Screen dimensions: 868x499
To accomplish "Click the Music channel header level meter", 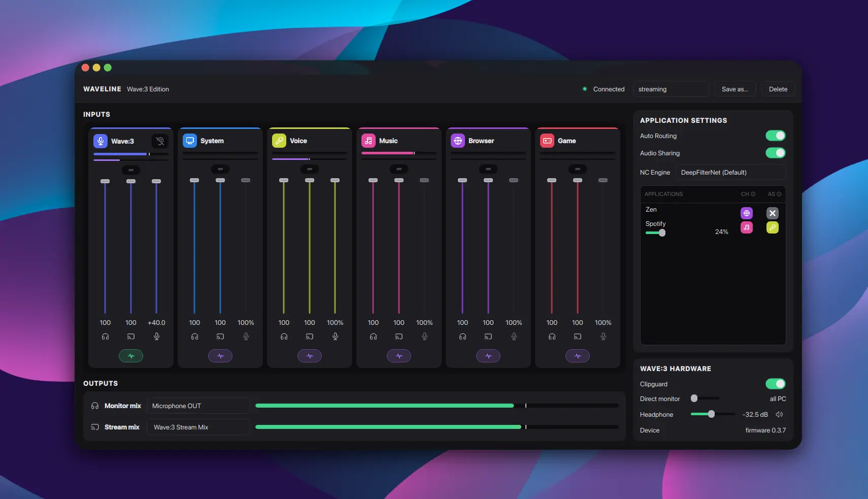I will click(x=399, y=153).
